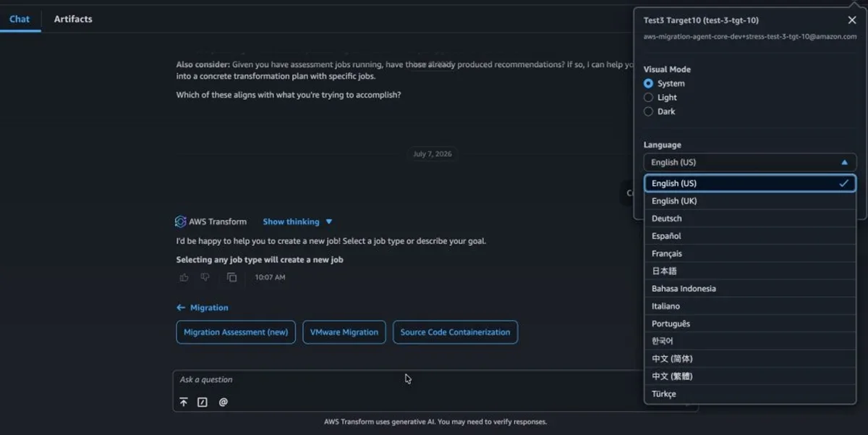
Task: Choose English (US) language option
Action: point(750,183)
